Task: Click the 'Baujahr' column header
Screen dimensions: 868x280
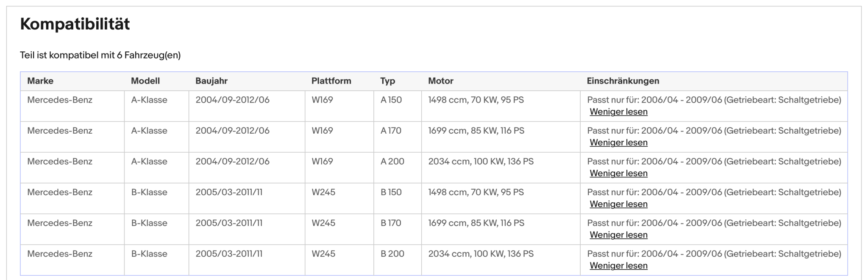Action: (x=211, y=81)
